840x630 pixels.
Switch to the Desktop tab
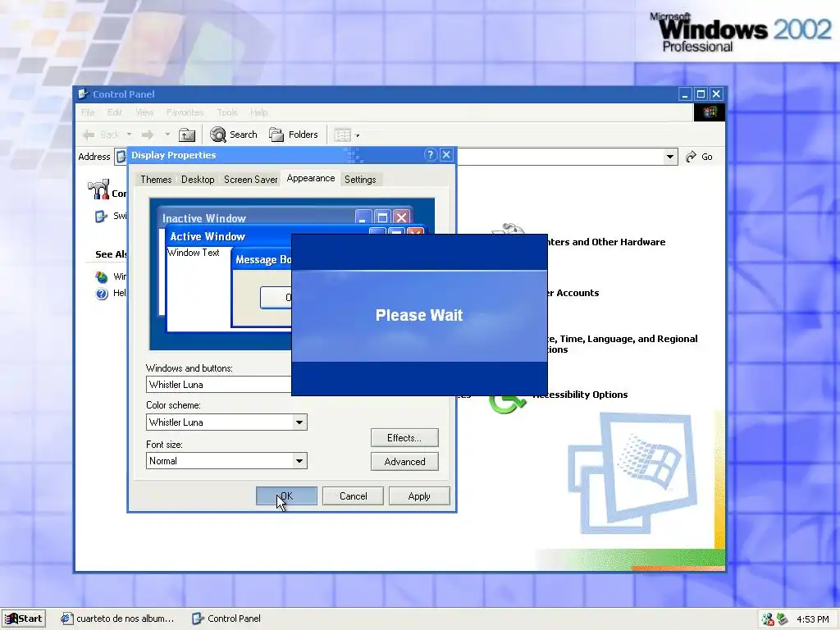[198, 180]
